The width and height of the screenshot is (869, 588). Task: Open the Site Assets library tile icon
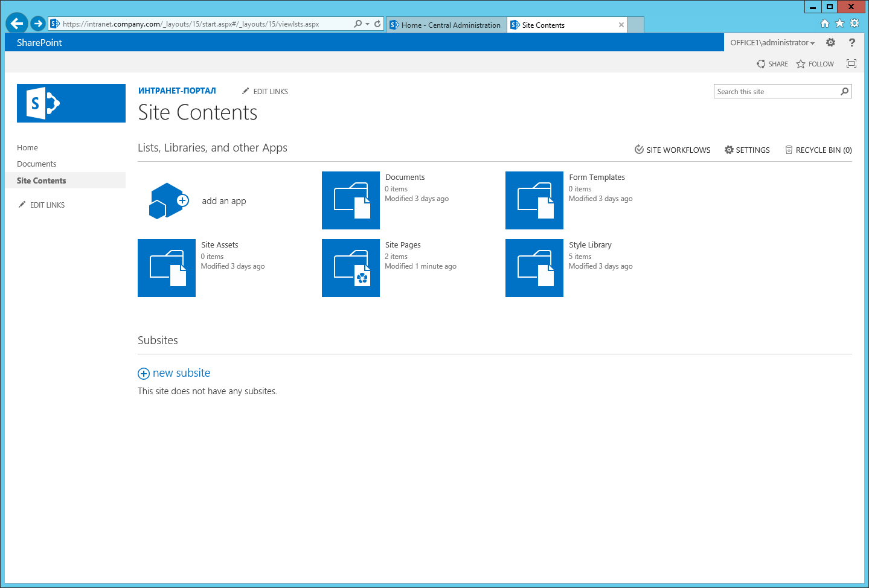pos(167,268)
